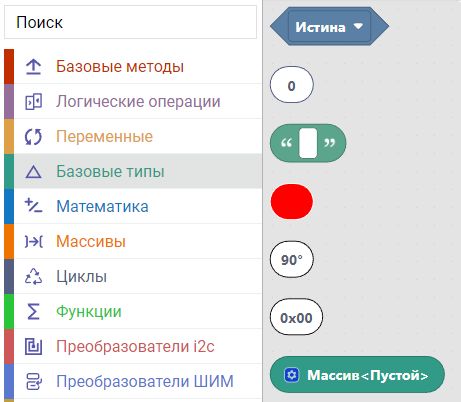Click the sigma icon for Функции
Viewport: 461px width, 402px height.
tap(33, 311)
